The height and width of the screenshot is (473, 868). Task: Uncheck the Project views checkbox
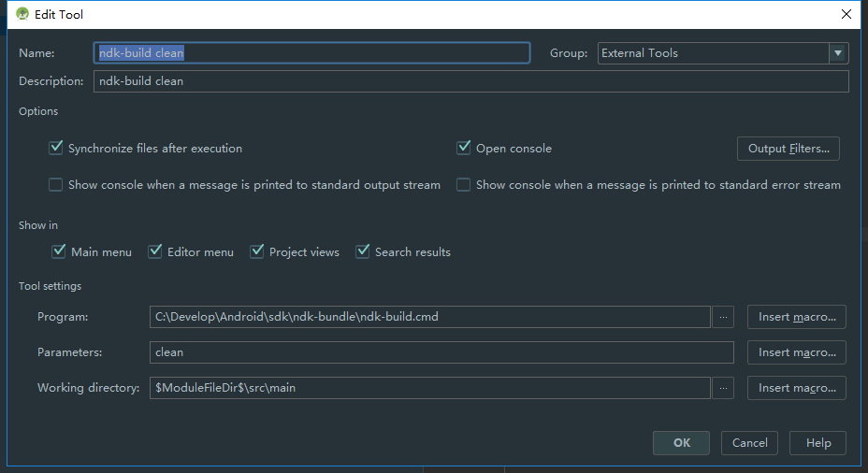(x=257, y=251)
